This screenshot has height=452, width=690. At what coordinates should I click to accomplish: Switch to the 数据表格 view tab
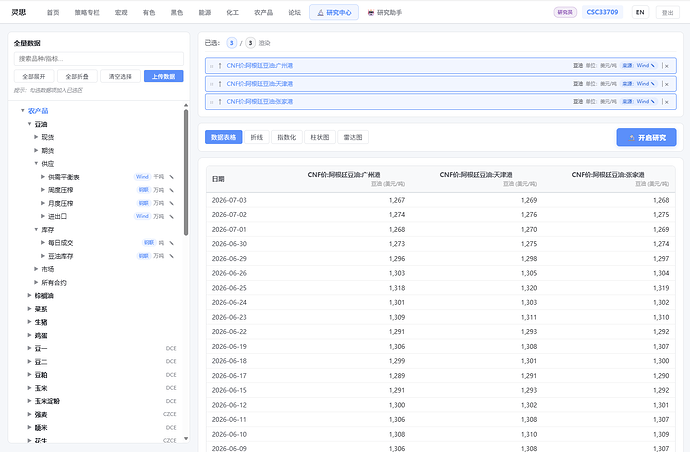point(224,137)
